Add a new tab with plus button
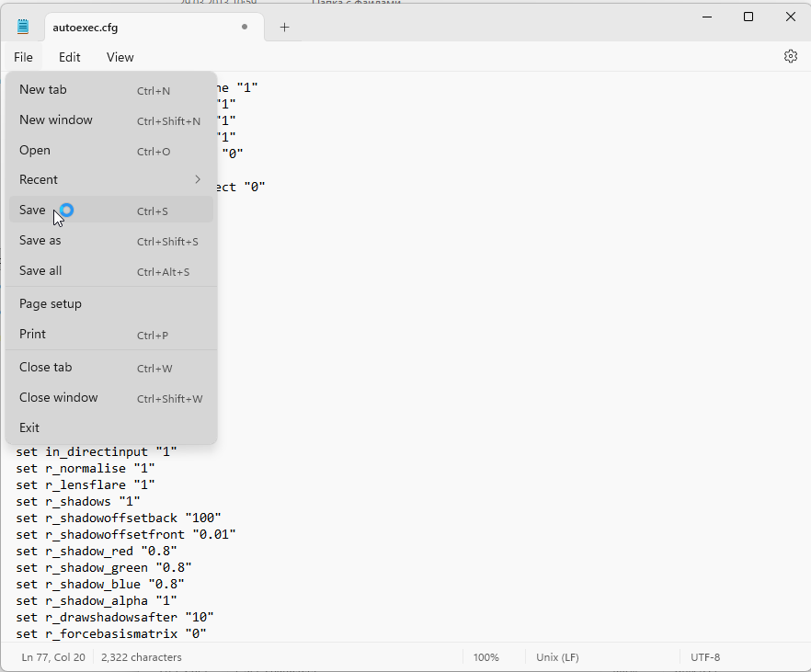Image resolution: width=811 pixels, height=672 pixels. (x=284, y=28)
